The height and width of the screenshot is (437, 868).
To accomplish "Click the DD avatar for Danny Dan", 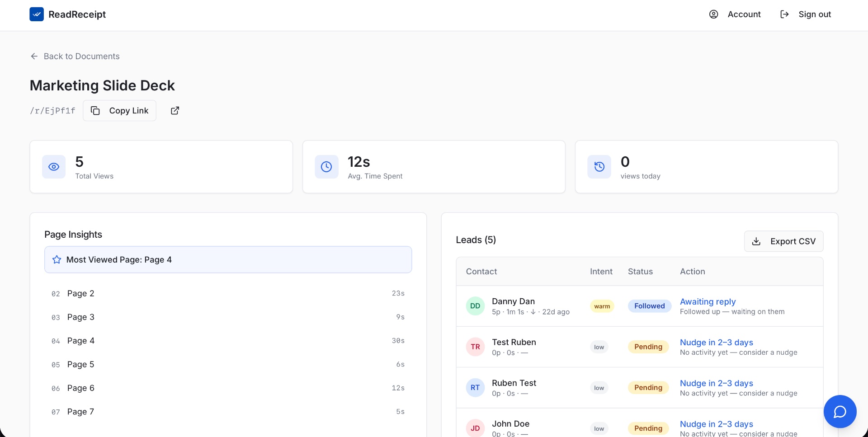I will (x=475, y=306).
